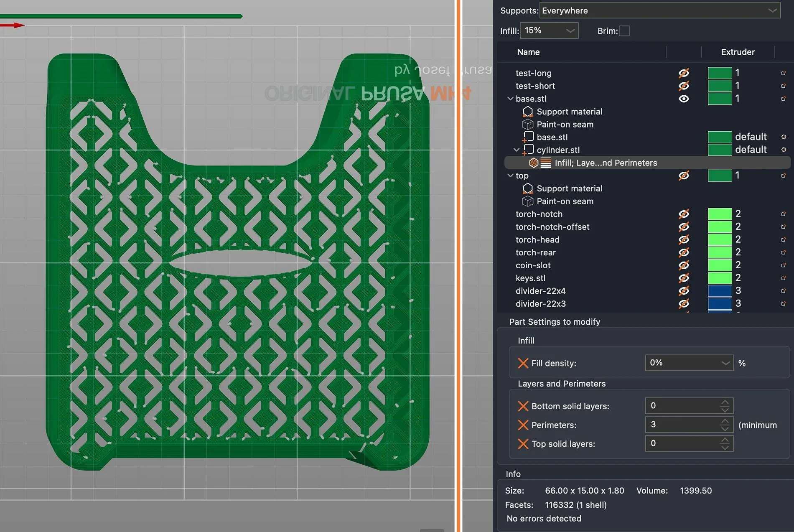This screenshot has height=532, width=794.
Task: Select the Infill; Laye...nd Perimeters row
Action: point(647,163)
